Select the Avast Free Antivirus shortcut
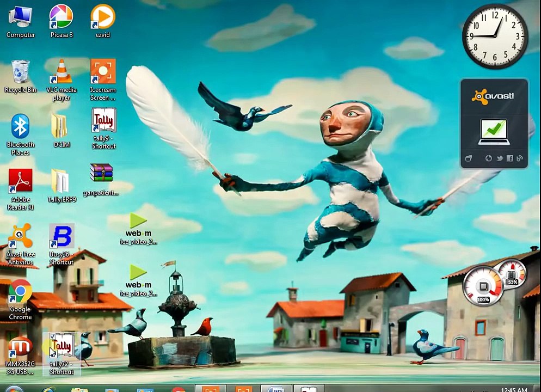 pos(20,244)
